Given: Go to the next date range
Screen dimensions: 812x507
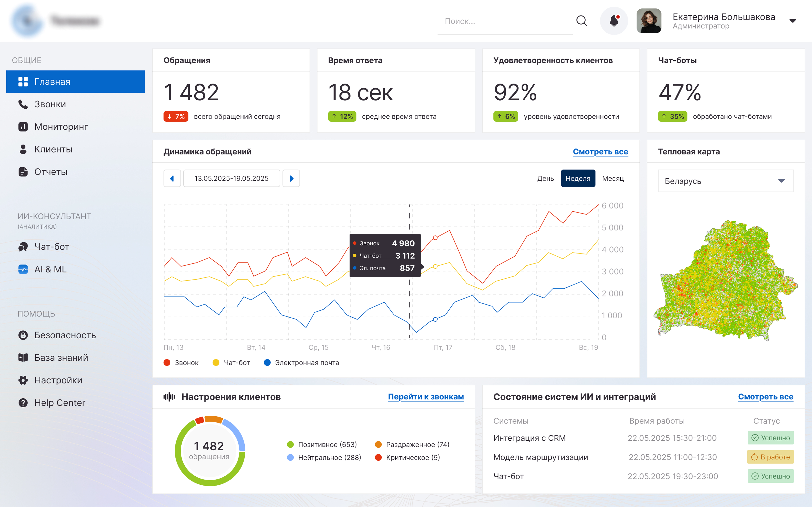Looking at the screenshot, I should (291, 178).
